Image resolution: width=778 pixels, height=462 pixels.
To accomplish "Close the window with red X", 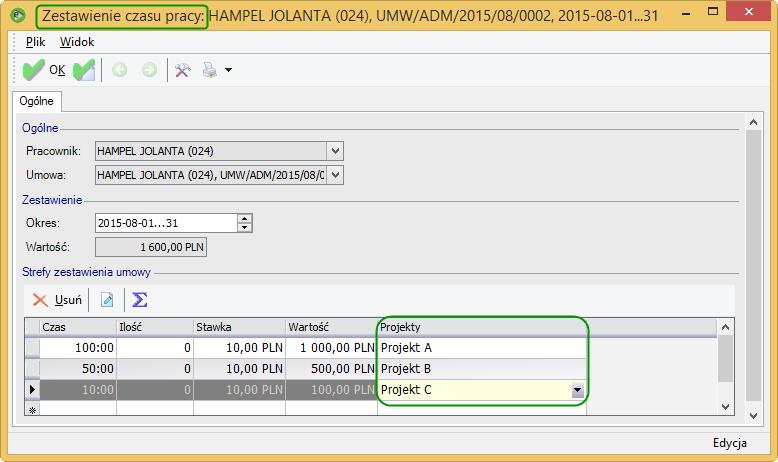I will point(749,12).
